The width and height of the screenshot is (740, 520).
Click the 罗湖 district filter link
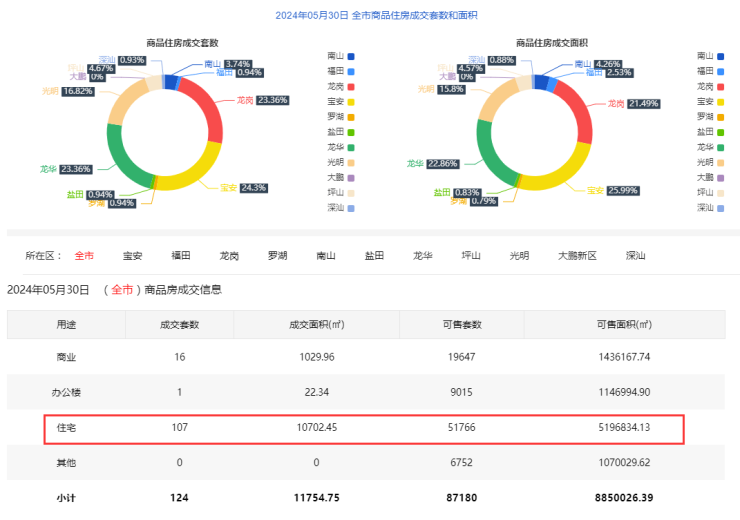tap(277, 256)
